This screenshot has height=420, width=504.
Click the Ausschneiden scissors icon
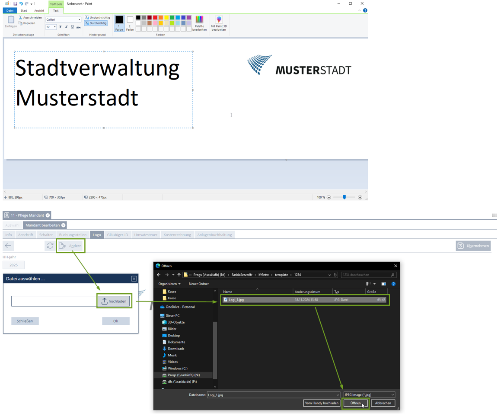[x=20, y=18]
